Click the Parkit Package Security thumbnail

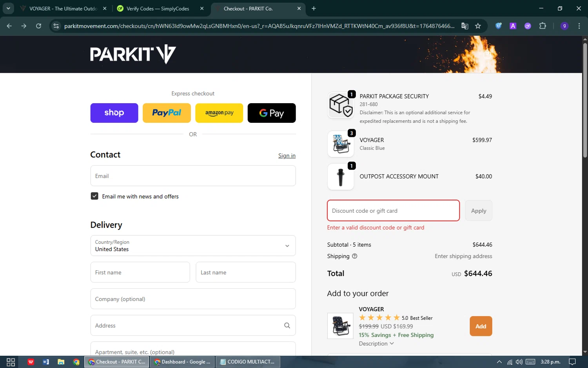[x=341, y=106]
